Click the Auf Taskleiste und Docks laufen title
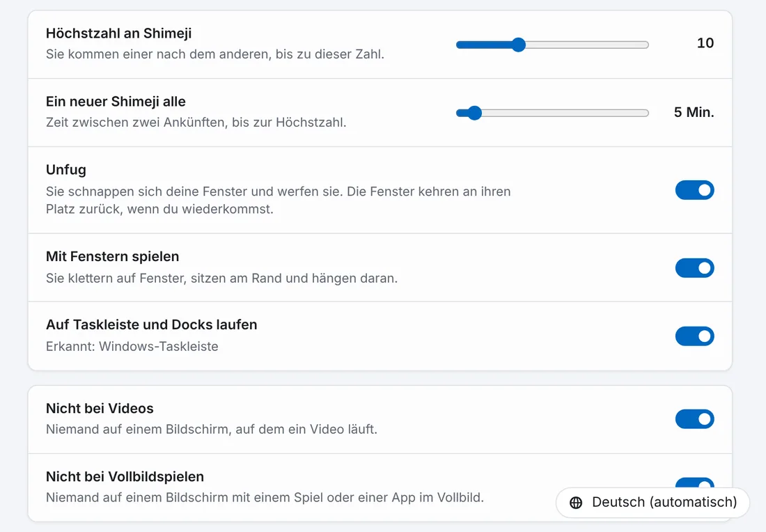 point(151,325)
